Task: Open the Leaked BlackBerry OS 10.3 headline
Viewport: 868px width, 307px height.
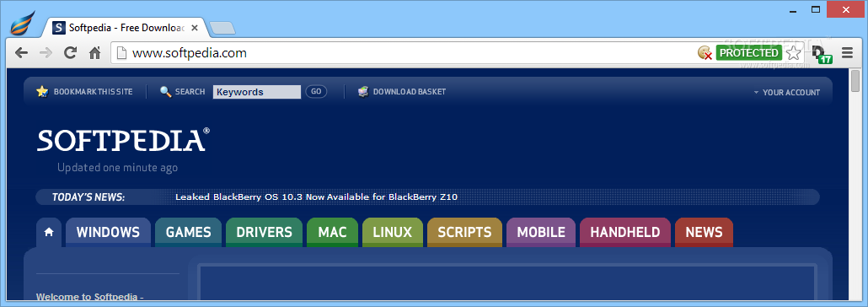Action: point(316,197)
